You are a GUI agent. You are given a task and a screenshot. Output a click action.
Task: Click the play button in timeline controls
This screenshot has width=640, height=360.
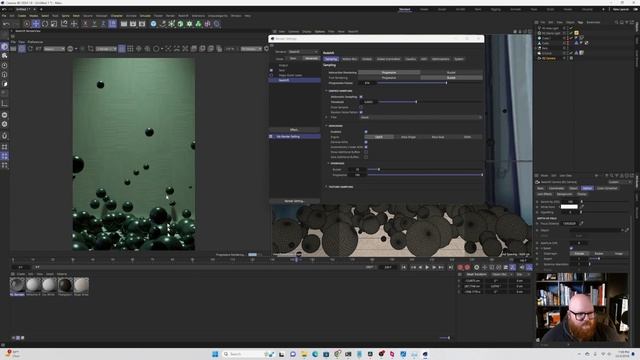427,267
